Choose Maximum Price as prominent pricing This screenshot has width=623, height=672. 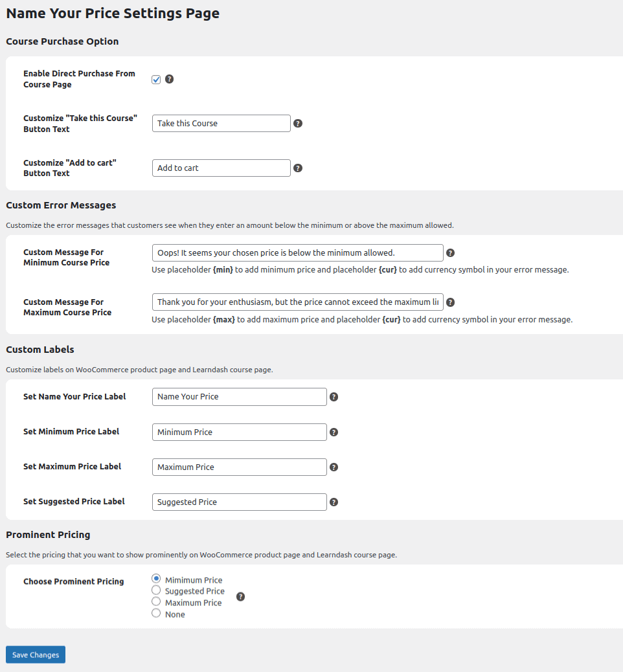click(x=156, y=602)
